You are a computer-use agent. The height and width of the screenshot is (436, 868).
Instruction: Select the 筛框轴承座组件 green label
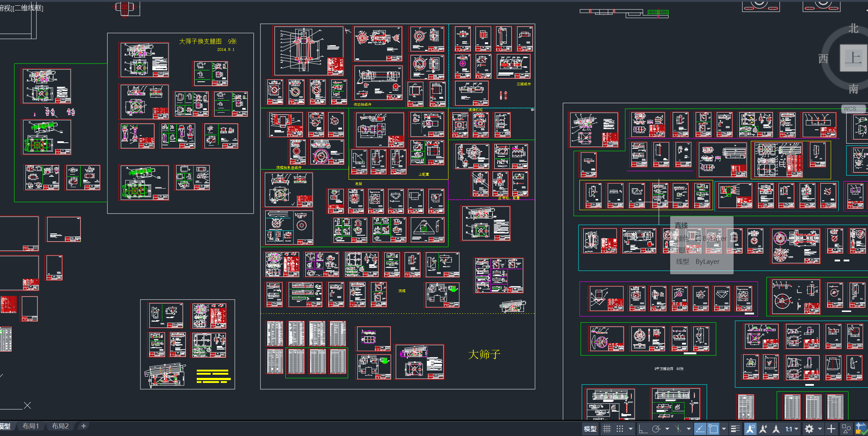point(289,167)
